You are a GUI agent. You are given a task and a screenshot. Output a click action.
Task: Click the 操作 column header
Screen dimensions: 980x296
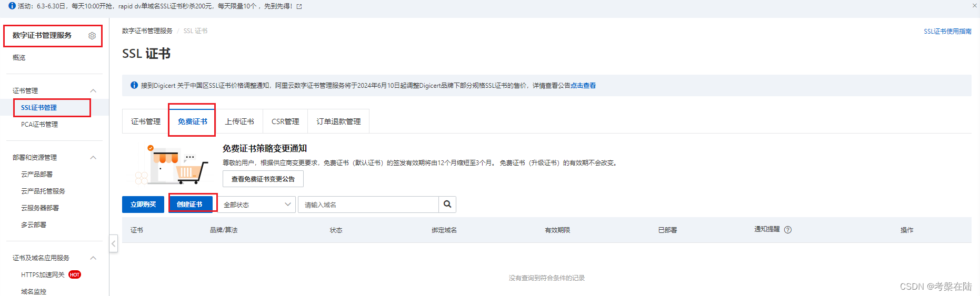(x=907, y=230)
